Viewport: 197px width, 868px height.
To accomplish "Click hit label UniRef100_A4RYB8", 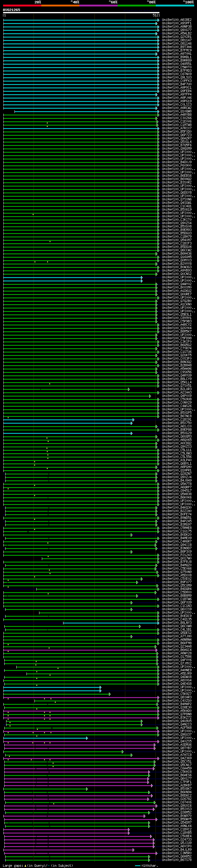I will [x=177, y=115].
